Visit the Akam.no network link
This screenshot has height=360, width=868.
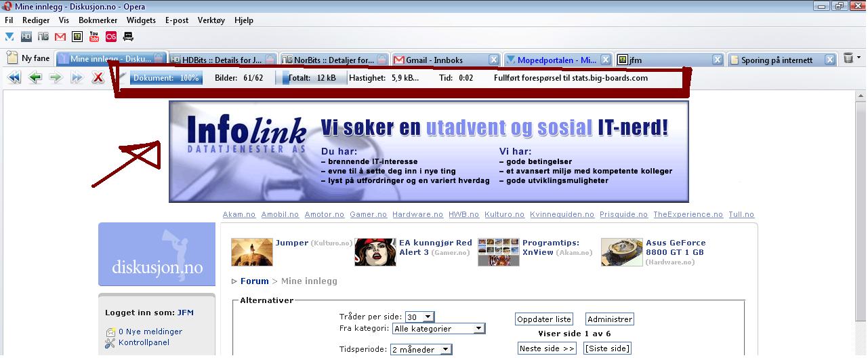pos(239,214)
